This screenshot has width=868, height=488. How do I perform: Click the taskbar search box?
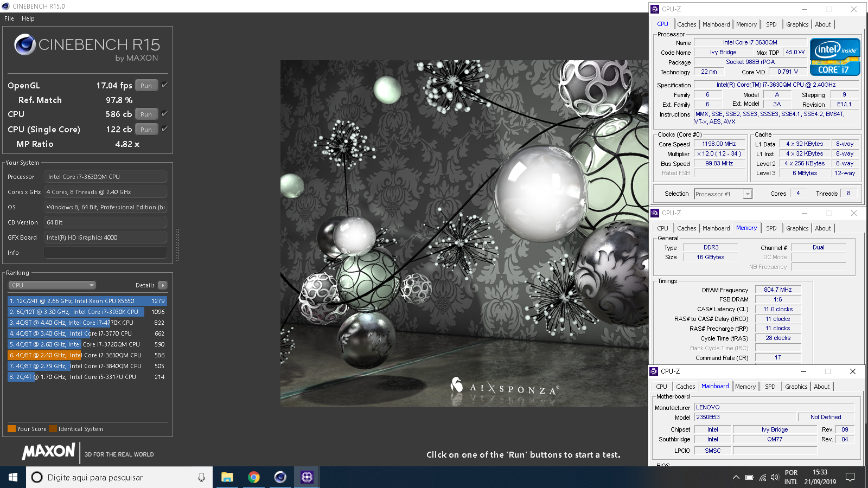119,477
